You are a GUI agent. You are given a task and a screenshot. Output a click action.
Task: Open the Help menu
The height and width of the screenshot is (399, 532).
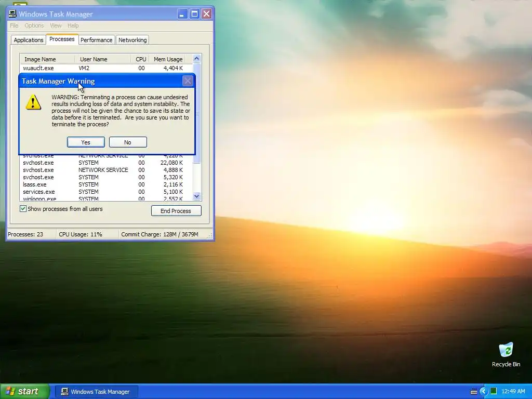(73, 25)
